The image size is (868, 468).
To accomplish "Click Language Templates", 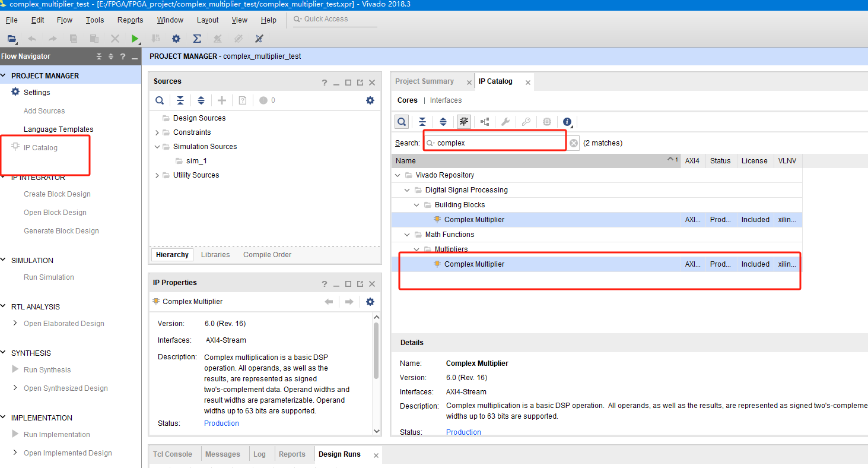I will click(59, 129).
